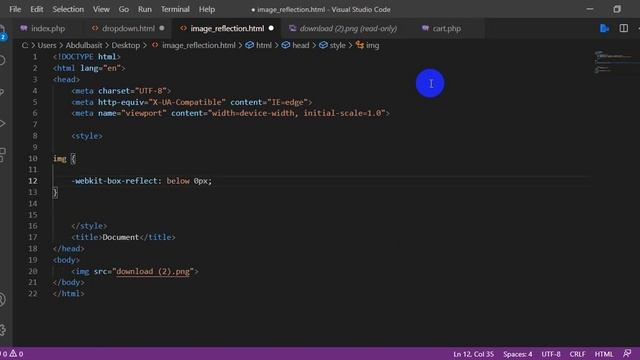
Task: Switch to the dropdown.html tab
Action: [x=128, y=28]
